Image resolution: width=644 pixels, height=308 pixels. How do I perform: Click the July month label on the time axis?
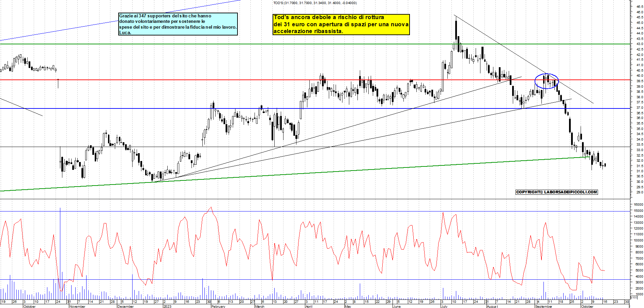click(444, 306)
